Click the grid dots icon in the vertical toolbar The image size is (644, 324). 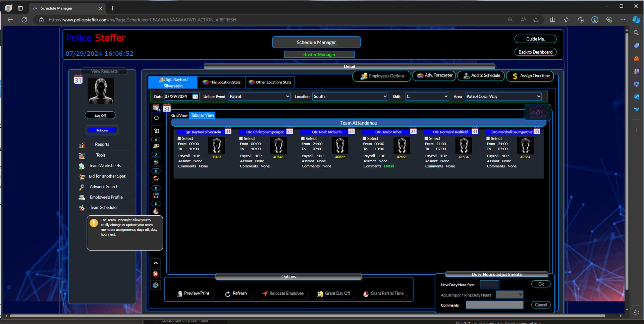156,131
